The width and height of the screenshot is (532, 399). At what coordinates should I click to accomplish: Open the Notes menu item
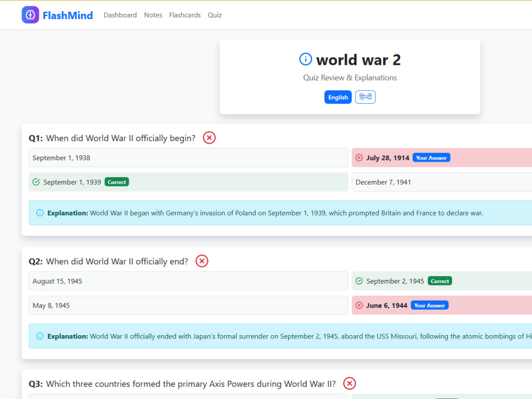[x=153, y=15]
